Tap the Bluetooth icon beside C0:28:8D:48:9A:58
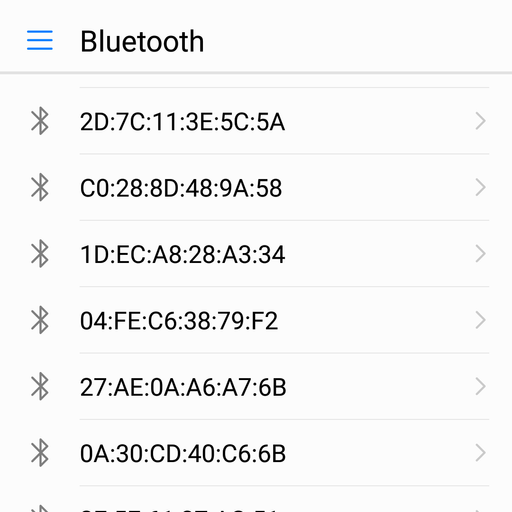 [x=40, y=187]
